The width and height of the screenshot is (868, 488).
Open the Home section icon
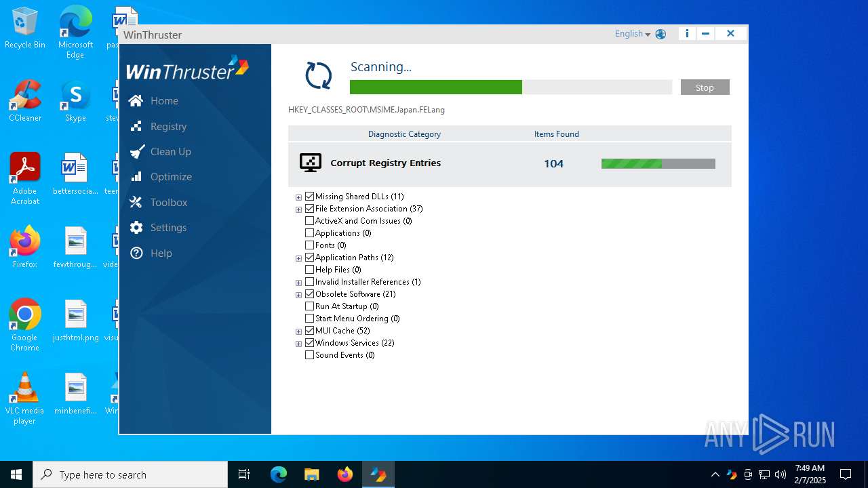136,100
